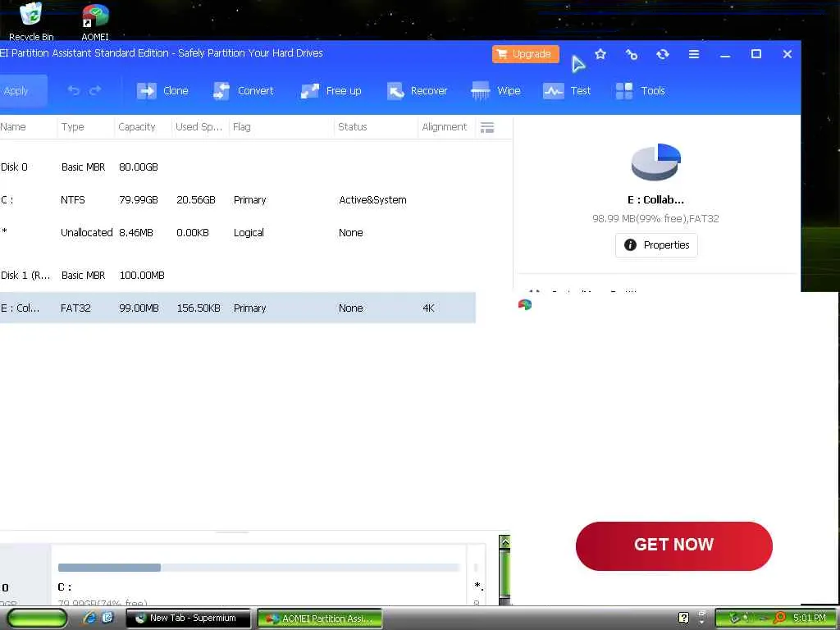Click the 20.56GB used space cell
Image resolution: width=840 pixels, height=630 pixels.
[196, 200]
